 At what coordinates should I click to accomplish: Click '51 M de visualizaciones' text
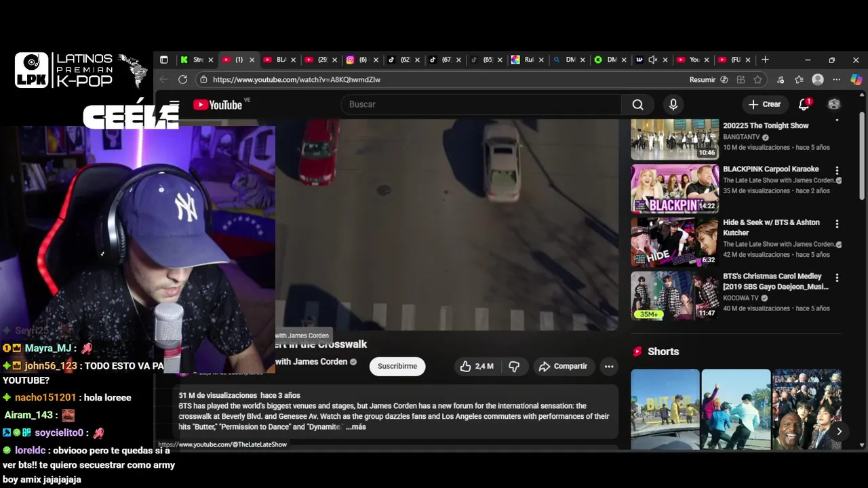pyautogui.click(x=218, y=395)
